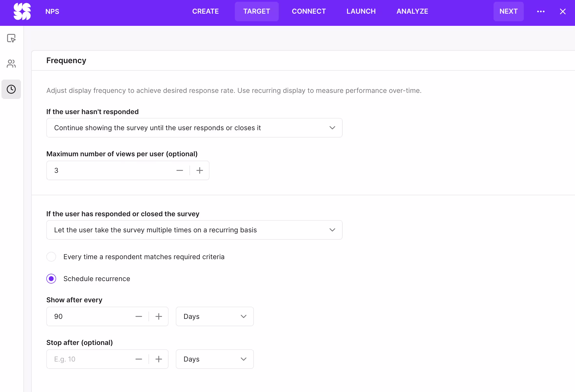
Task: Open the audience users sidebar icon
Action: coord(11,64)
